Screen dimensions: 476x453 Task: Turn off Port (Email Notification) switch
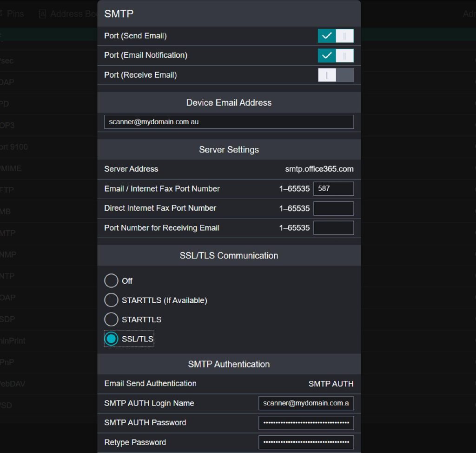[x=336, y=56]
